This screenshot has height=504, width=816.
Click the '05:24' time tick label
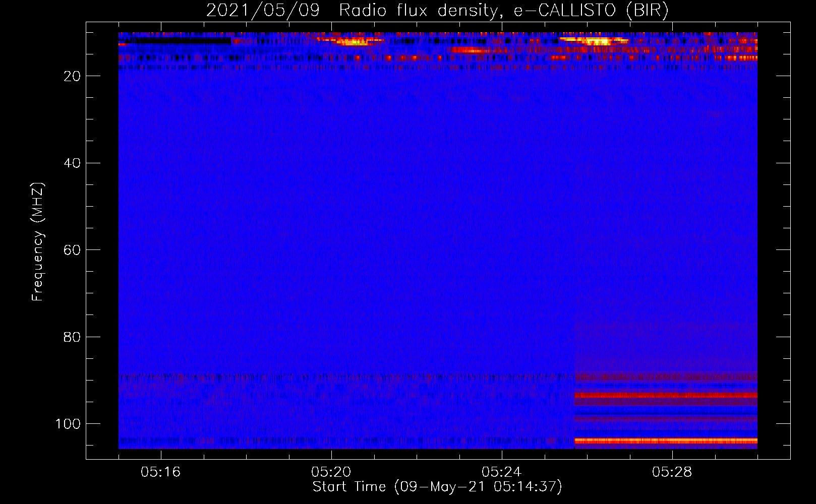tap(502, 472)
